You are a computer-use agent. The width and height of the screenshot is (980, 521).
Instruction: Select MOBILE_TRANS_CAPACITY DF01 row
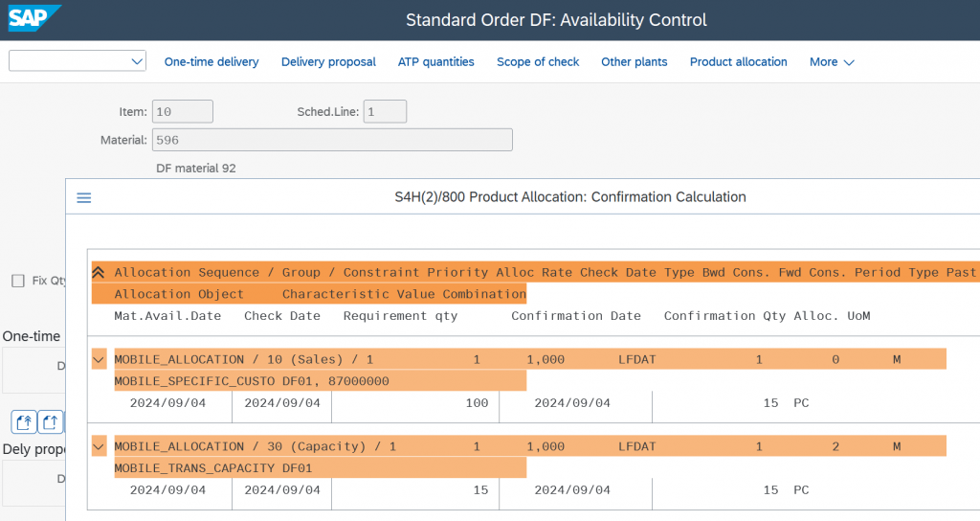320,467
